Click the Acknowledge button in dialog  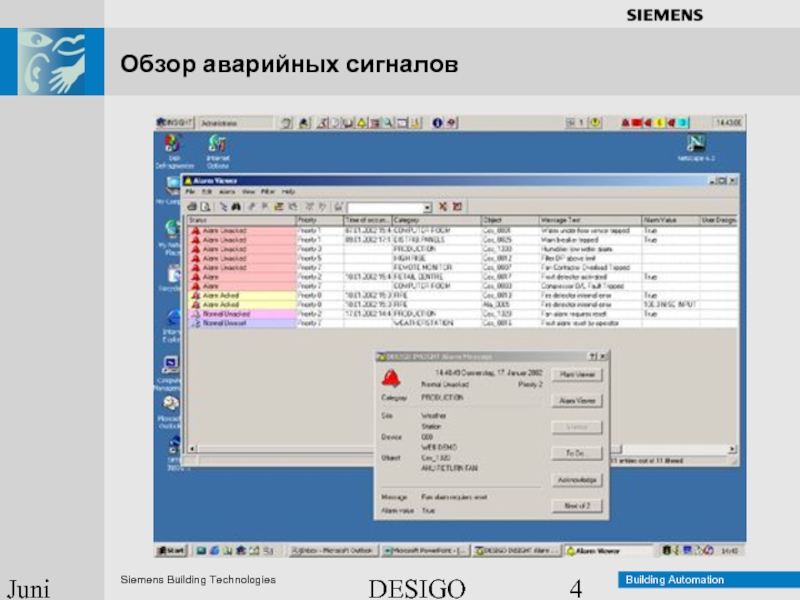(x=577, y=480)
